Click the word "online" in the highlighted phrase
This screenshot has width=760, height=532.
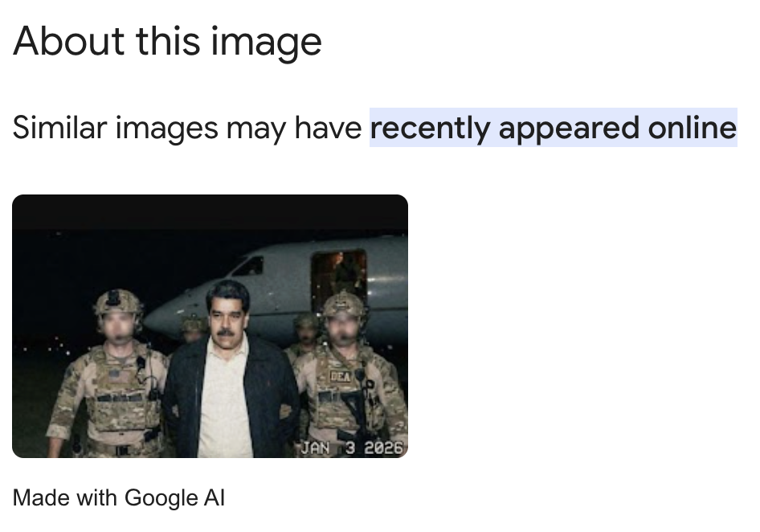click(x=693, y=128)
